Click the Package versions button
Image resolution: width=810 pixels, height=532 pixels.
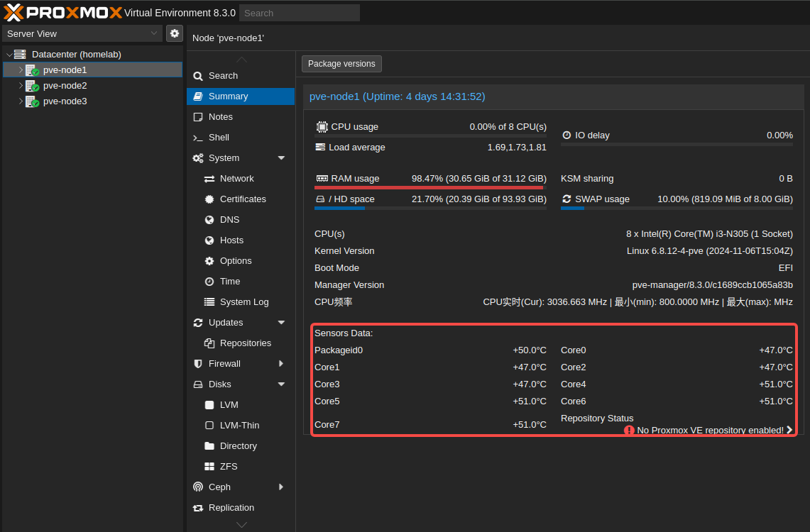[341, 63]
